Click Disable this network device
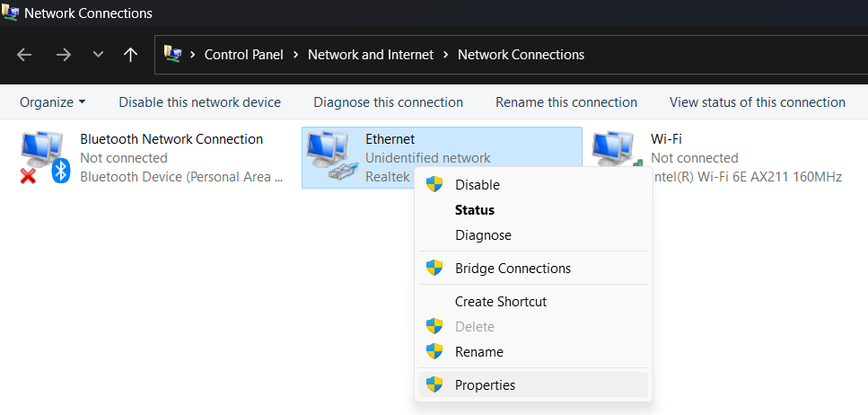The width and height of the screenshot is (868, 415). 199,102
